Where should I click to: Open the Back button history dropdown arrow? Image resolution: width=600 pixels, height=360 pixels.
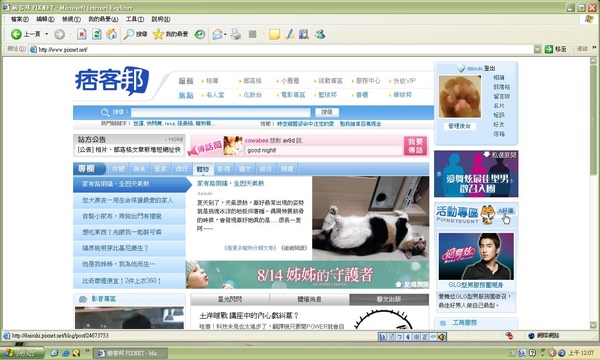coord(47,34)
